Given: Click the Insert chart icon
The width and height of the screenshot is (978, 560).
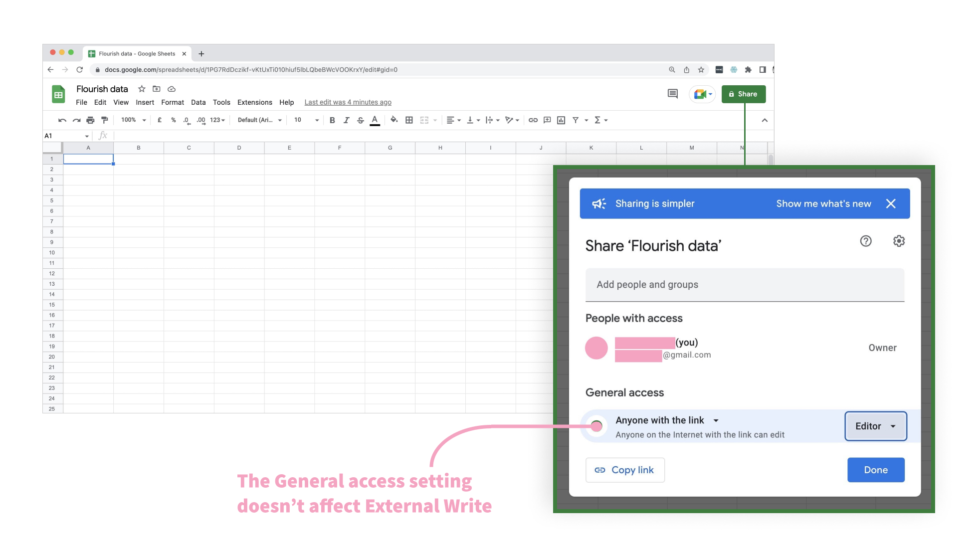Looking at the screenshot, I should 561,120.
